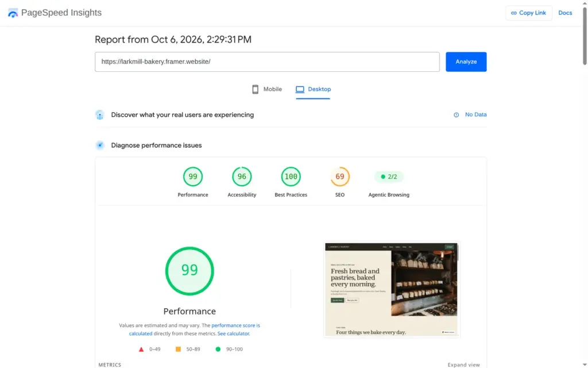The image size is (588, 368).
Task: Click the desktop laptop icon
Action: pos(300,89)
